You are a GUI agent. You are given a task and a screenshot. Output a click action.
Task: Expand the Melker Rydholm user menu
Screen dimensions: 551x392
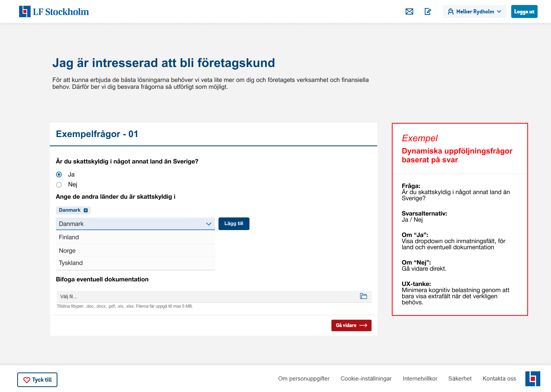click(475, 11)
